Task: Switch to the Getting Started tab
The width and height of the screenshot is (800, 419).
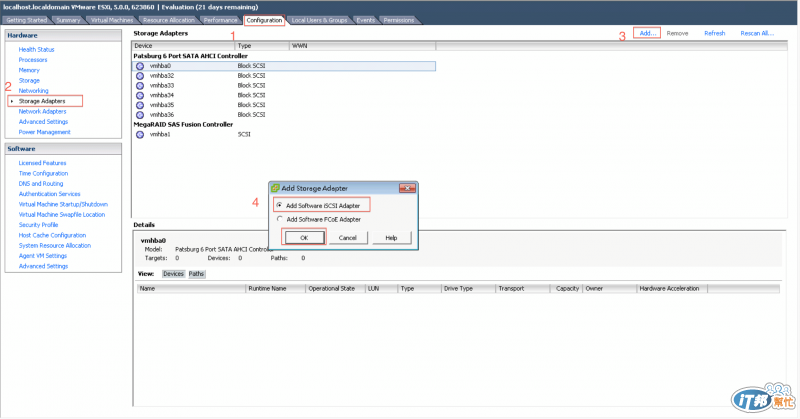Action: point(27,20)
